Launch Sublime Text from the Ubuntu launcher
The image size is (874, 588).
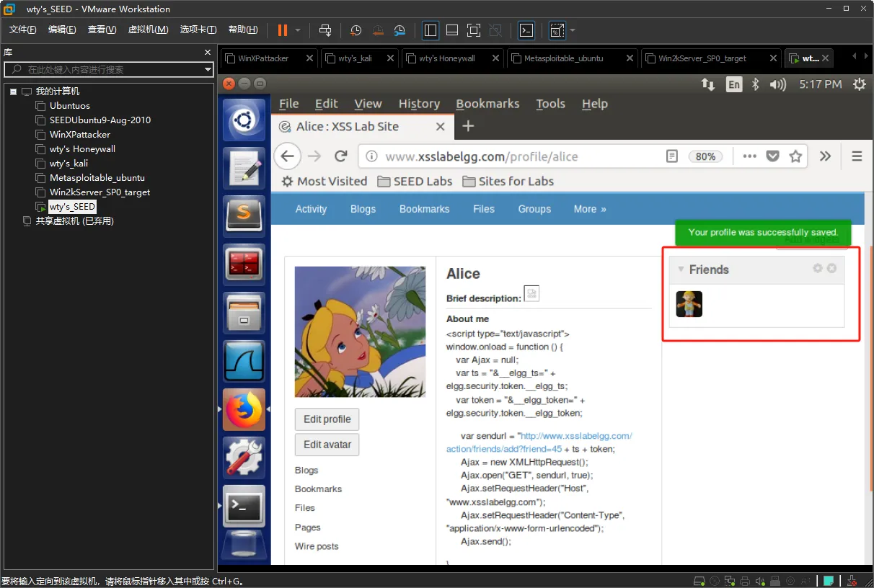click(x=244, y=215)
